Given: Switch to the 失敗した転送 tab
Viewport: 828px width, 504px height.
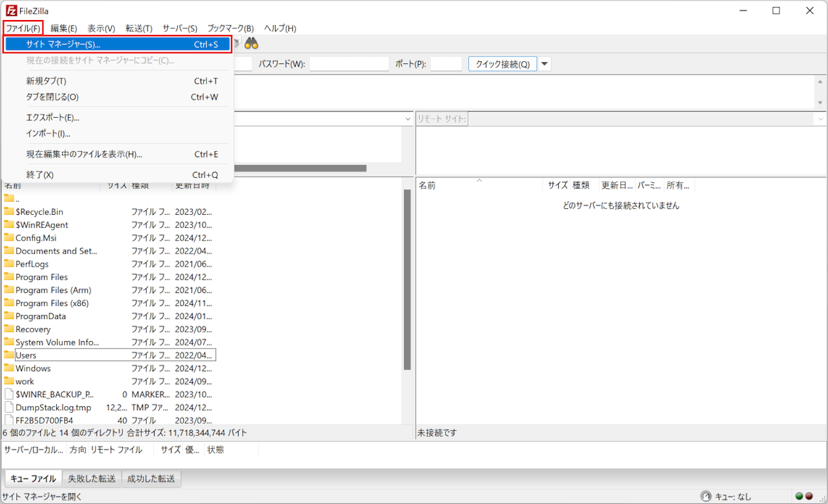Looking at the screenshot, I should (x=92, y=479).
